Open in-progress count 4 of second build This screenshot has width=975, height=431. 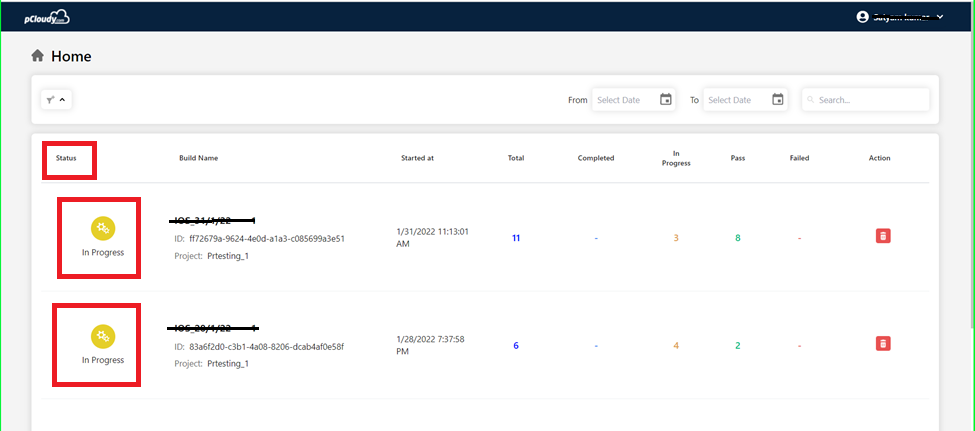coord(676,346)
